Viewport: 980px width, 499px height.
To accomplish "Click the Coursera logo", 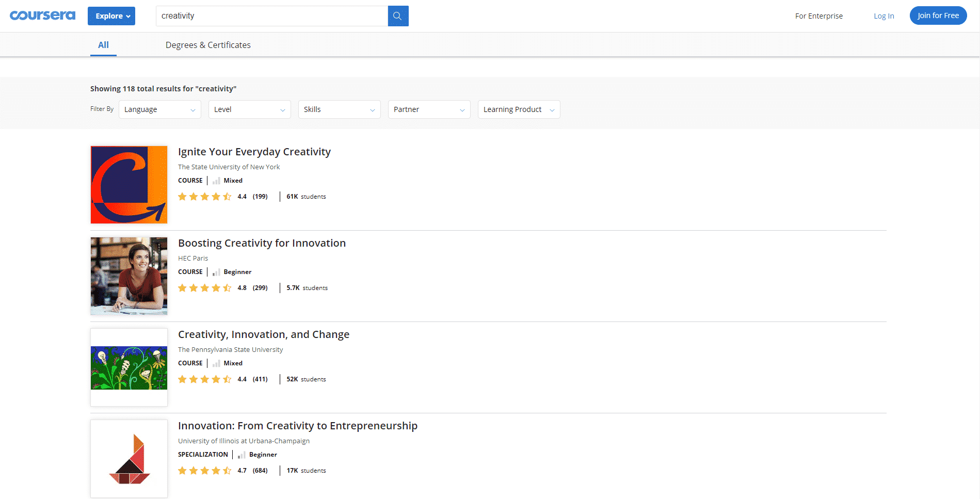I will click(x=42, y=15).
